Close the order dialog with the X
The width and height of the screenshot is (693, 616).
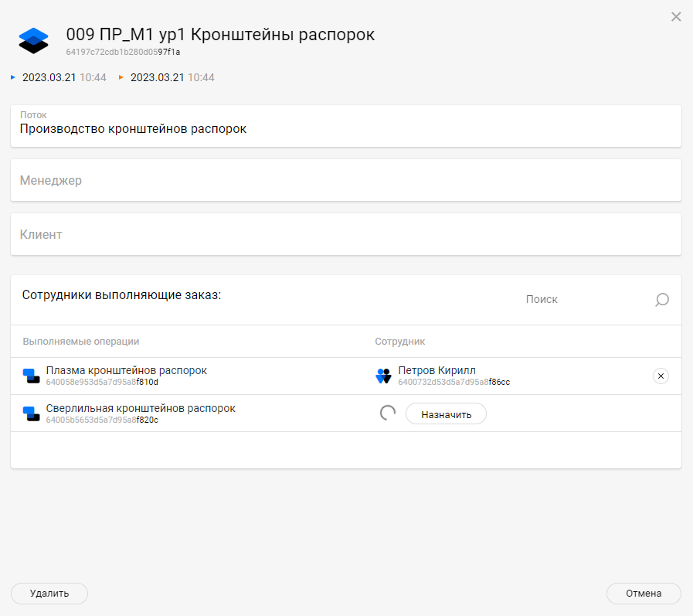click(676, 17)
